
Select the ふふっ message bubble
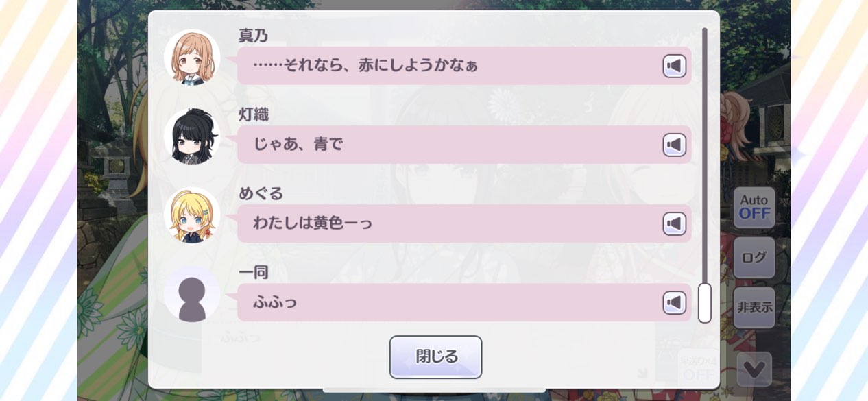coord(464,302)
